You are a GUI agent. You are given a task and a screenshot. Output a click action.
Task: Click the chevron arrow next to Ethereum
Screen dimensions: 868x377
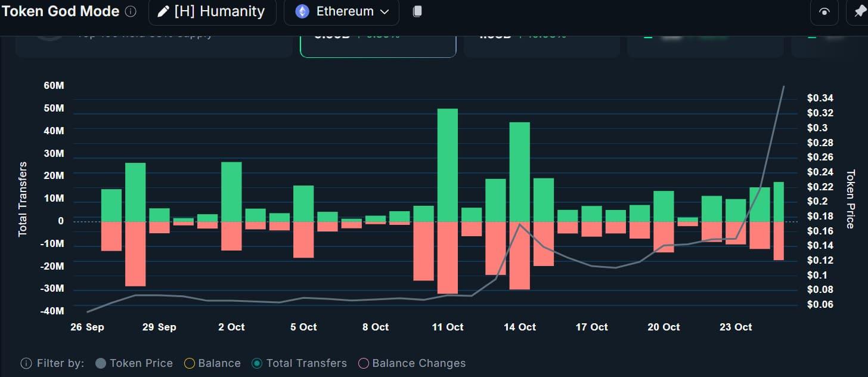[x=385, y=12]
